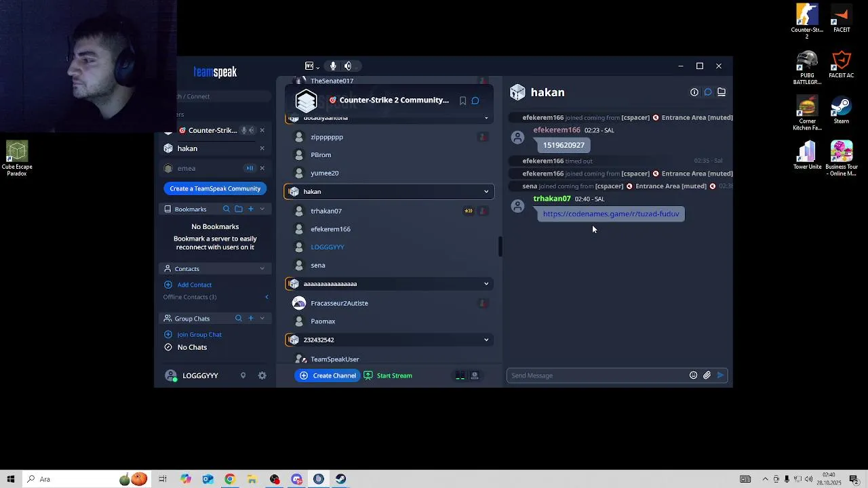
Task: Toggle the microphone on the Counter-Strike server tab
Action: pos(243,130)
